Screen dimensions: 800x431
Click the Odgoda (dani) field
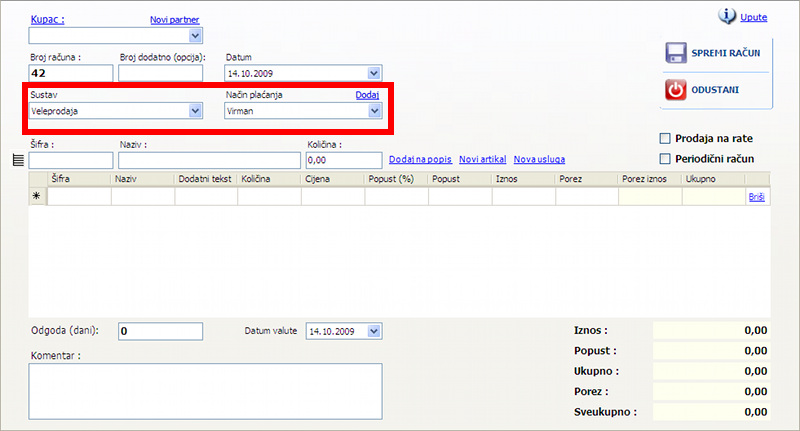click(161, 331)
